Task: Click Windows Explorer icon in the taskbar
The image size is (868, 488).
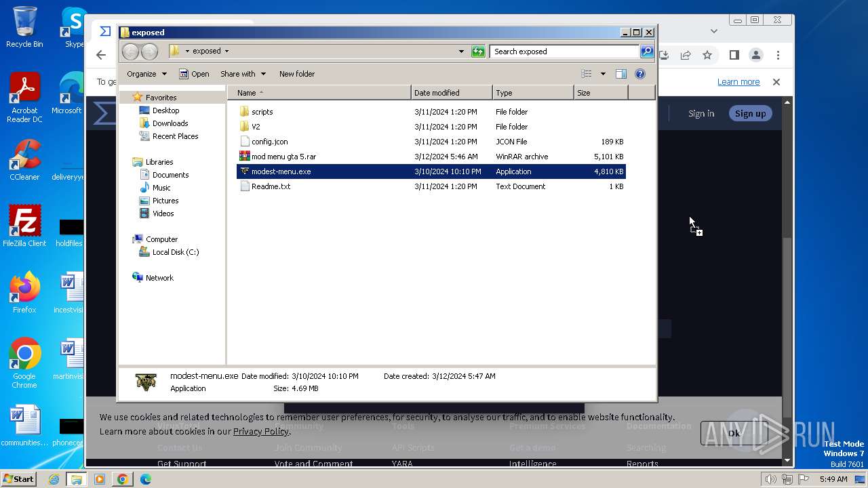Action: pyautogui.click(x=77, y=479)
